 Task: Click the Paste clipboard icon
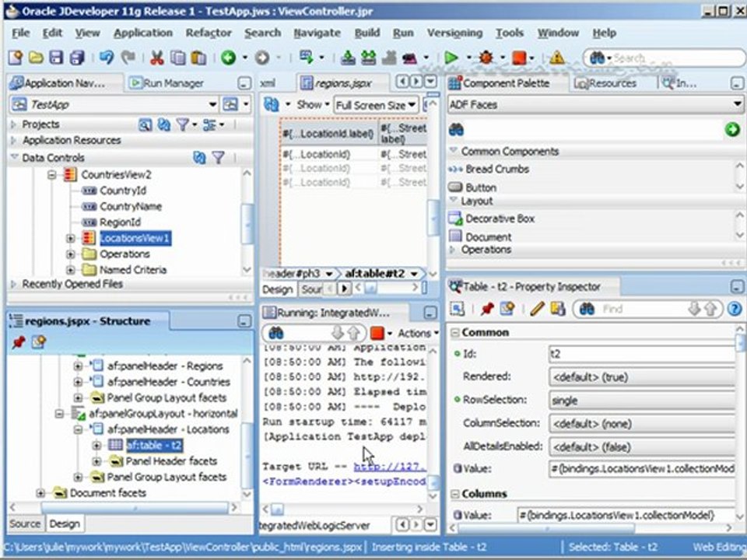pos(198,58)
